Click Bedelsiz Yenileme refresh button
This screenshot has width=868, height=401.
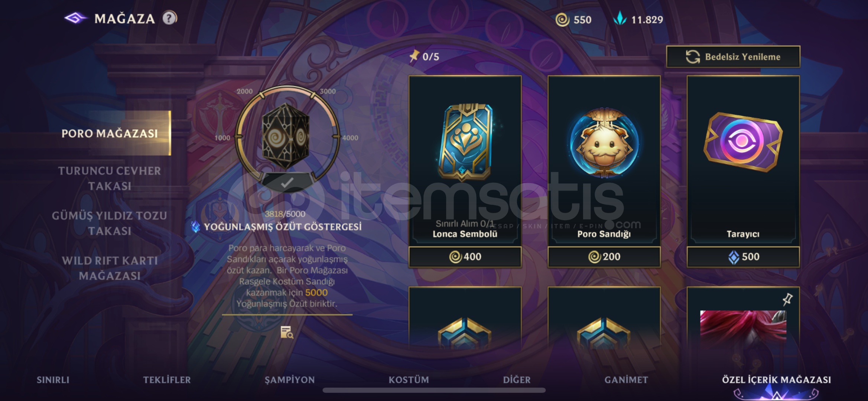733,57
